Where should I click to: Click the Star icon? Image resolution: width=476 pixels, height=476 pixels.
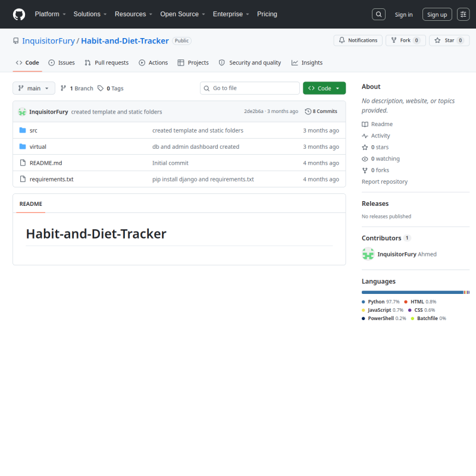437,40
